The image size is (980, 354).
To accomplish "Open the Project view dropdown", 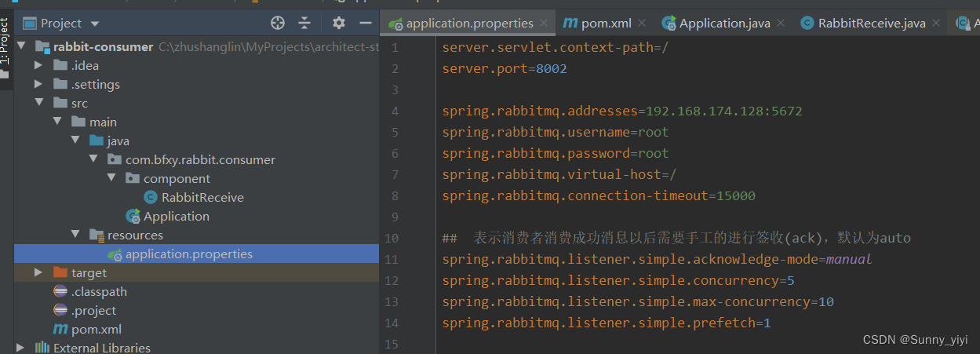I will [95, 24].
